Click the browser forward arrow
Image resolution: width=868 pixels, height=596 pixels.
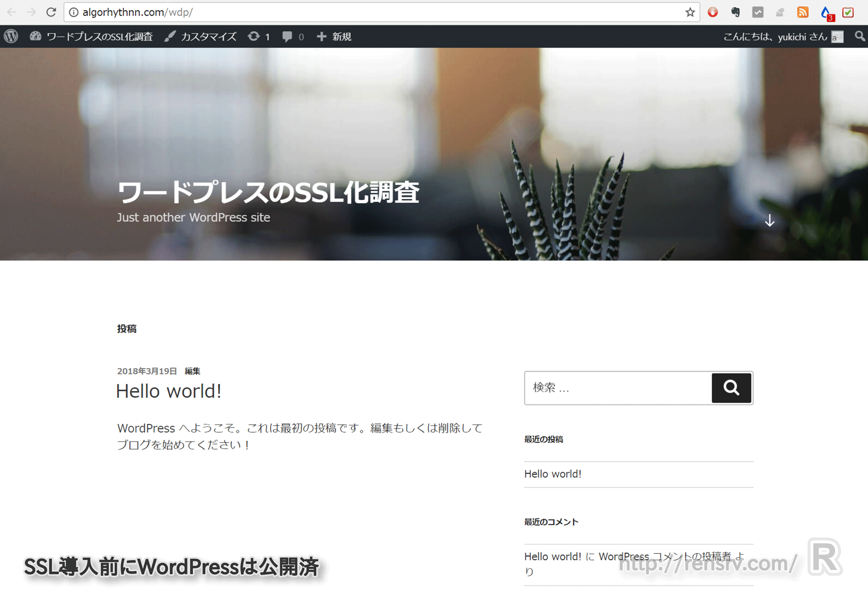pyautogui.click(x=31, y=12)
